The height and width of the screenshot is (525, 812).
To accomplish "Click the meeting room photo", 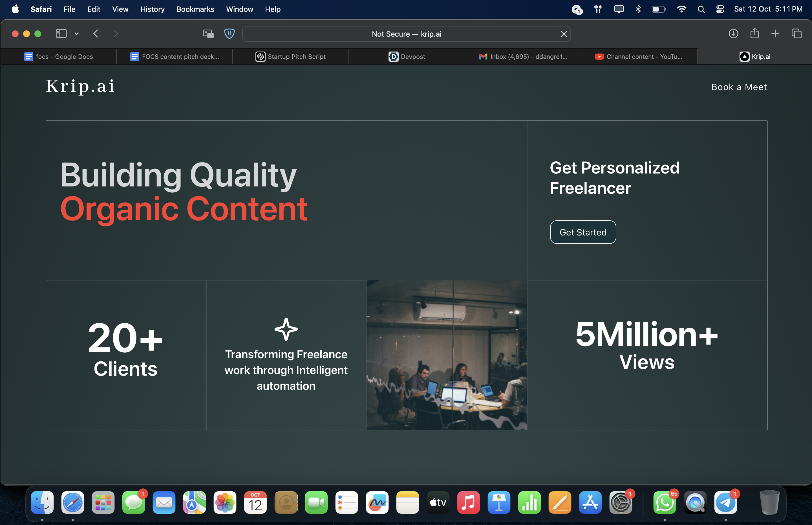I will click(x=446, y=355).
